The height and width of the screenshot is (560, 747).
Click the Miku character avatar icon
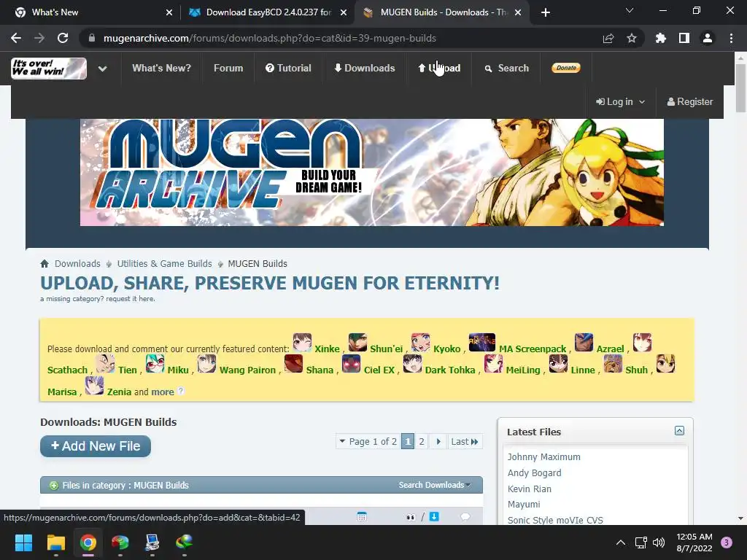coord(155,363)
